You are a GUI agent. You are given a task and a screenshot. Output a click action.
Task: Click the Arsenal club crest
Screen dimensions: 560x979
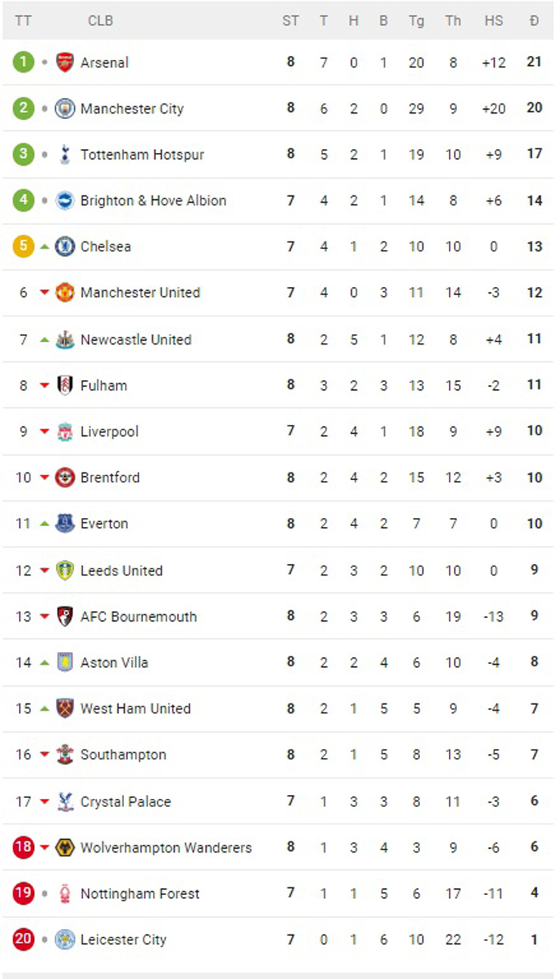(65, 62)
